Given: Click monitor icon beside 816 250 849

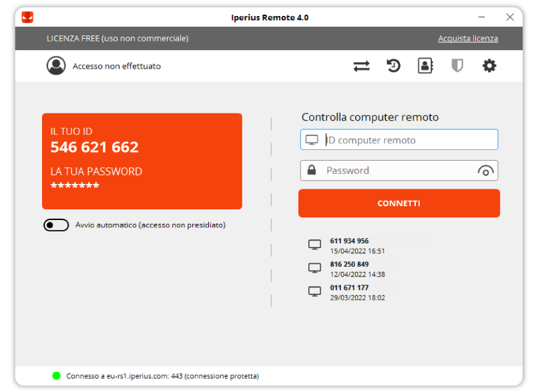Looking at the screenshot, I should click(314, 268).
